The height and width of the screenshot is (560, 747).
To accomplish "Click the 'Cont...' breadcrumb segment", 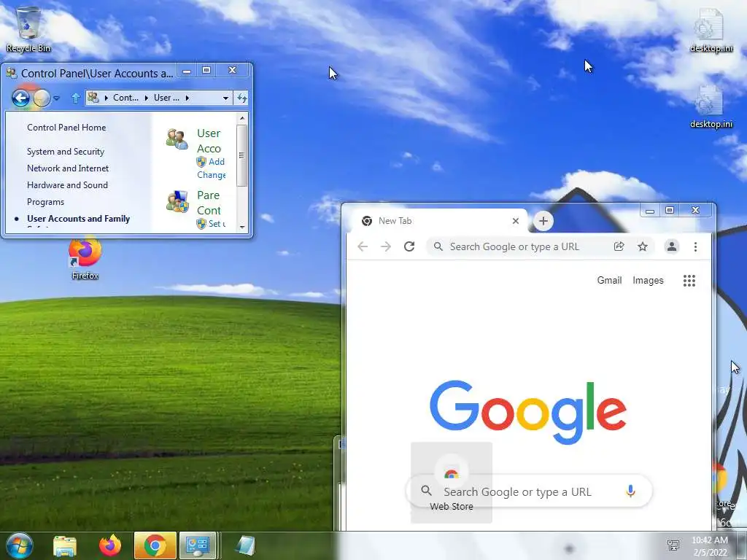I will [x=125, y=98].
